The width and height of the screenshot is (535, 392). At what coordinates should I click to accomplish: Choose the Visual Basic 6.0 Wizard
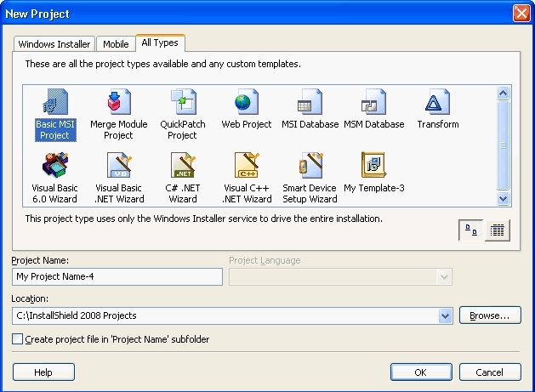click(x=54, y=168)
